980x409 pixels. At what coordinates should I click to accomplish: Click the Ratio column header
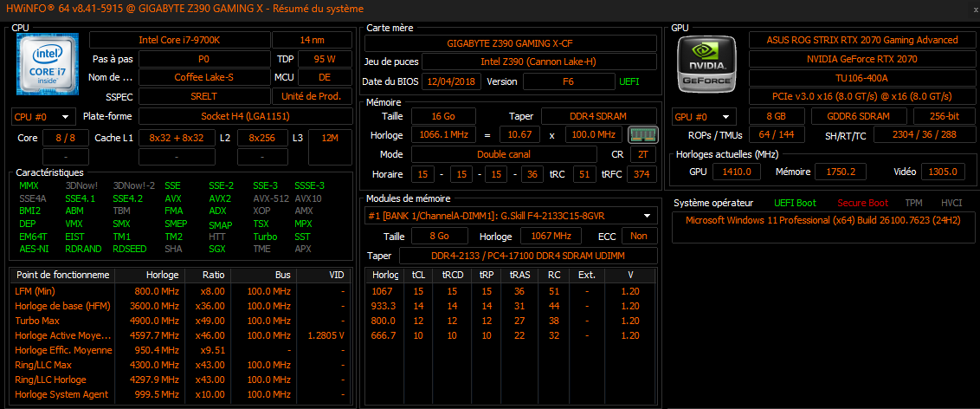coord(208,276)
